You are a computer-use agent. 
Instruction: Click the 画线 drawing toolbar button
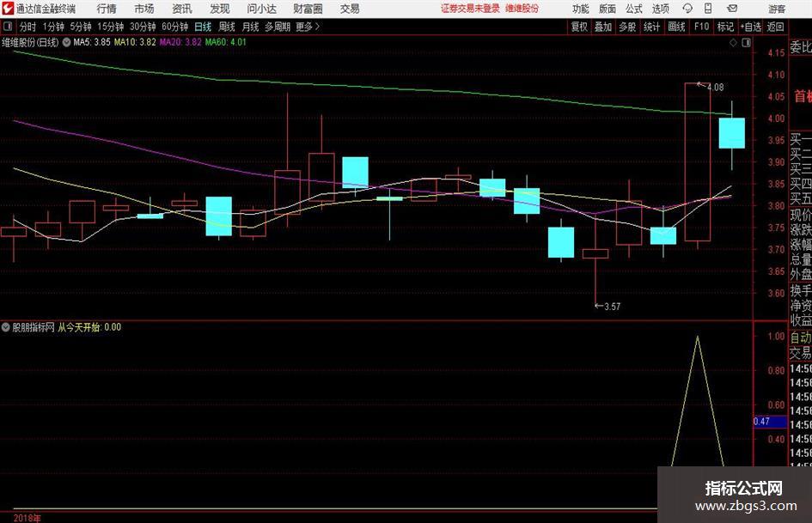click(676, 27)
